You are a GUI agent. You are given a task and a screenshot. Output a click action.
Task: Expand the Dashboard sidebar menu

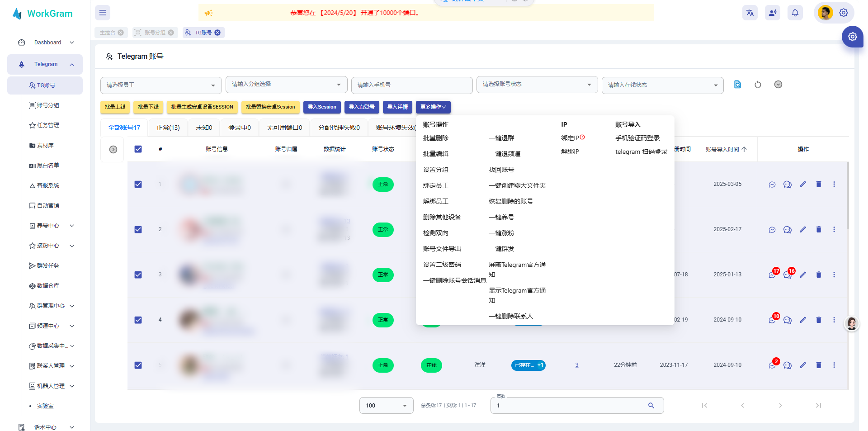pyautogui.click(x=45, y=43)
